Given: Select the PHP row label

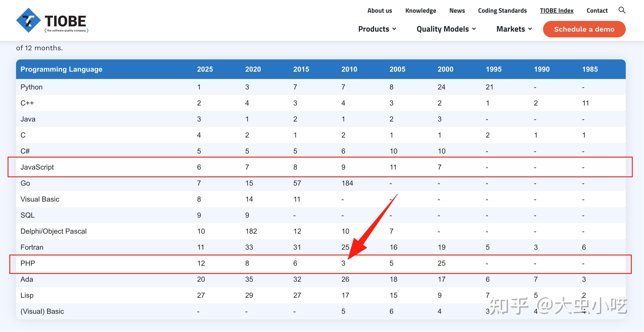Looking at the screenshot, I should click(x=28, y=263).
